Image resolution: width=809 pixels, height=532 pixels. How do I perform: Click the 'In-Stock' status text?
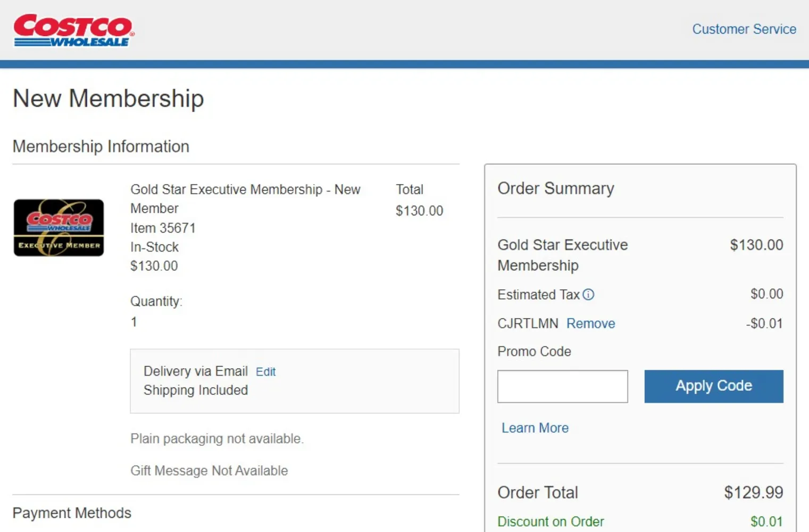[155, 247]
